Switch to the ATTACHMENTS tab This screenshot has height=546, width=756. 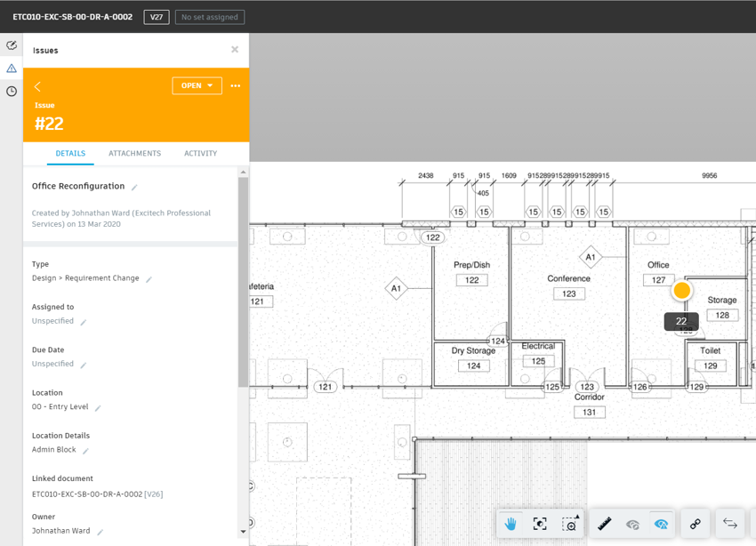point(134,153)
